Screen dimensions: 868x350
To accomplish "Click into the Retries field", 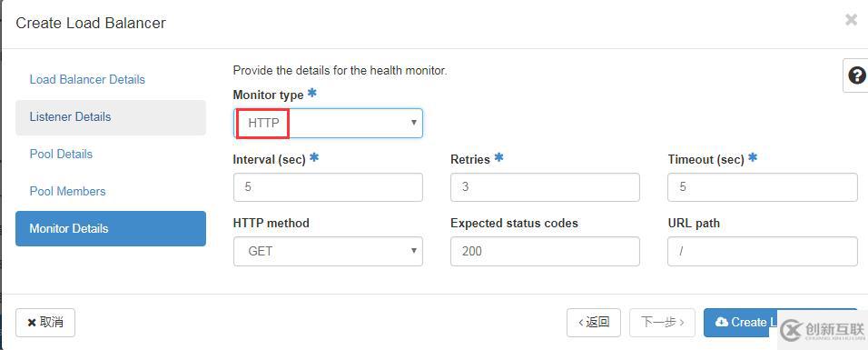I will (x=546, y=187).
